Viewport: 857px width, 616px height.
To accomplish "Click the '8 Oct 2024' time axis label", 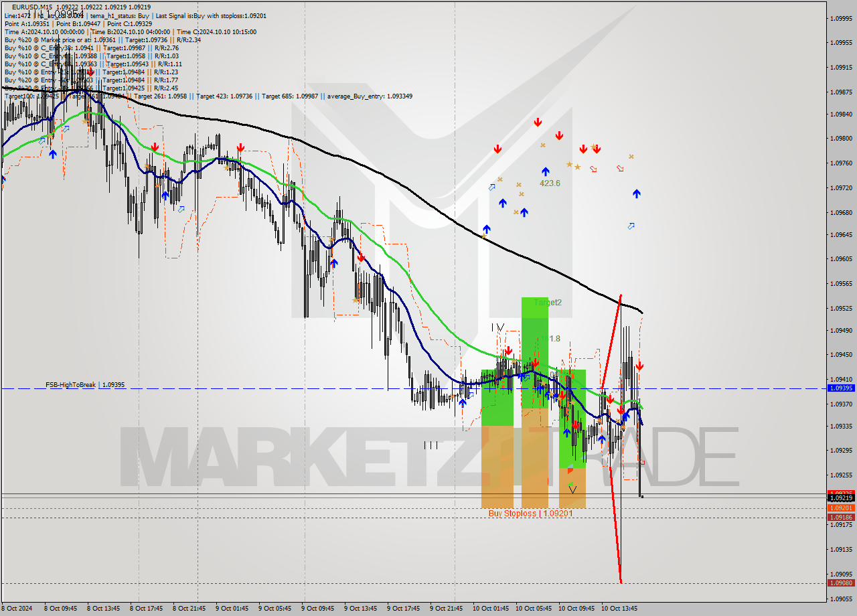I will click(16, 609).
